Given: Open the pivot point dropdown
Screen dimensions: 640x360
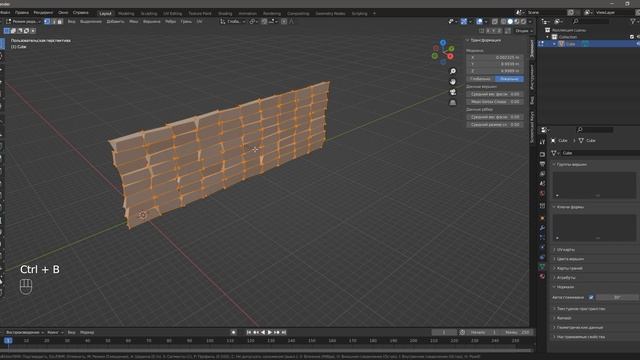Looking at the screenshot, I should (x=253, y=21).
